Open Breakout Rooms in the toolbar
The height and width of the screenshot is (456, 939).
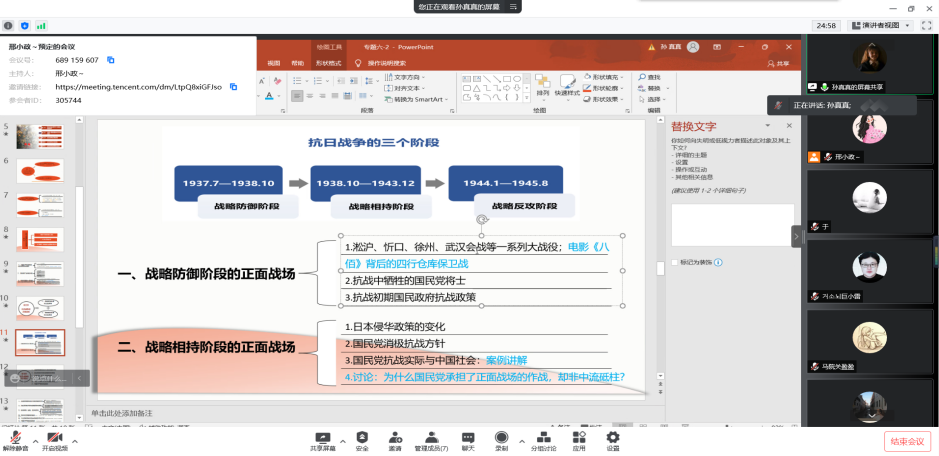[543, 439]
